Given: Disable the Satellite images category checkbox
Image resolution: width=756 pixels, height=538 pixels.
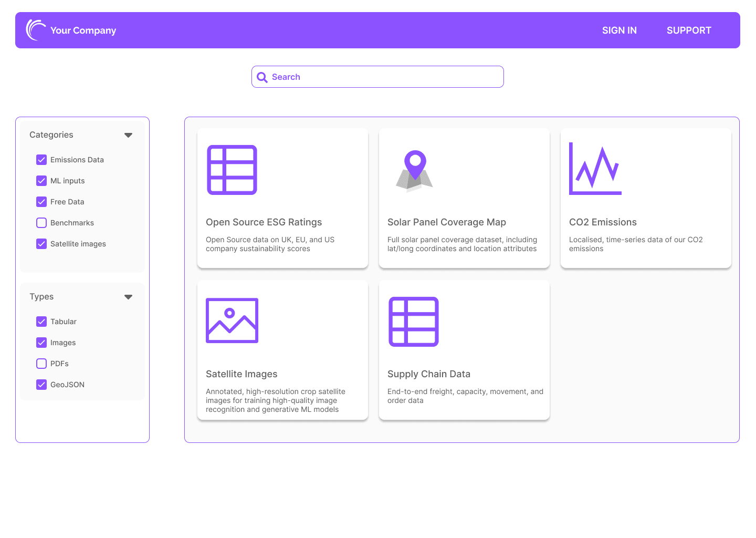Looking at the screenshot, I should [x=41, y=244].
